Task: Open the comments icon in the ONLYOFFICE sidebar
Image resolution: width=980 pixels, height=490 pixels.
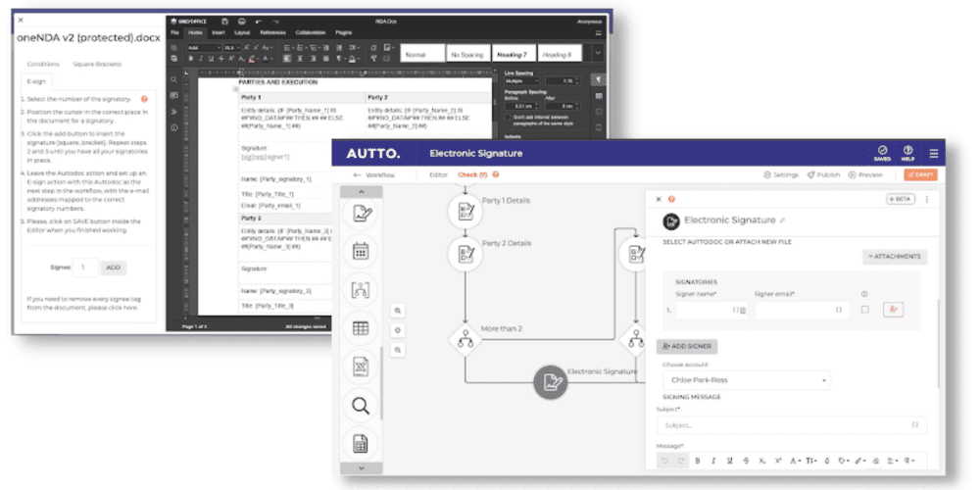Action: coord(173,96)
